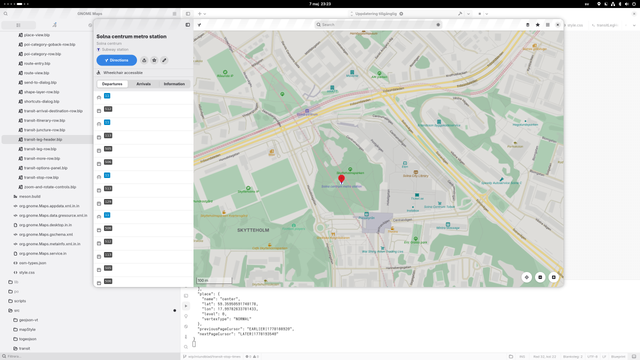Click the red map pin marker
Viewport: 640px width, 360px height.
pyautogui.click(x=342, y=179)
